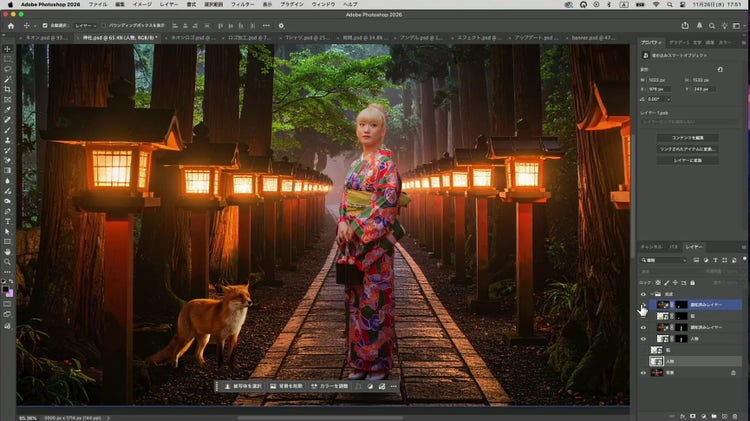Click the foreground color swatch

pyautogui.click(x=5, y=288)
